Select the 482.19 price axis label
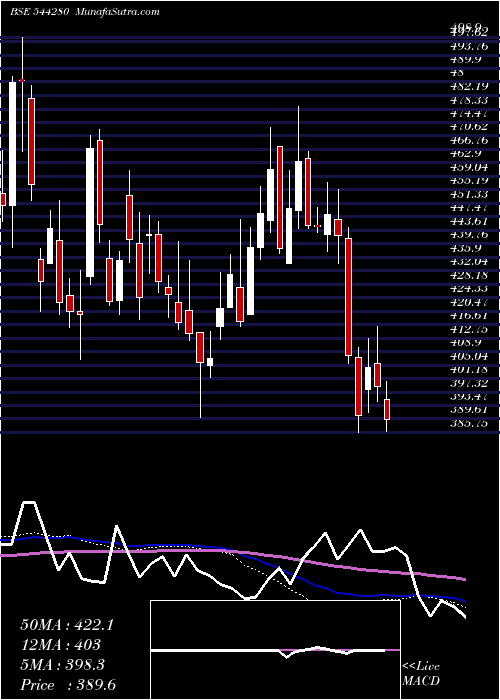 tap(469, 86)
